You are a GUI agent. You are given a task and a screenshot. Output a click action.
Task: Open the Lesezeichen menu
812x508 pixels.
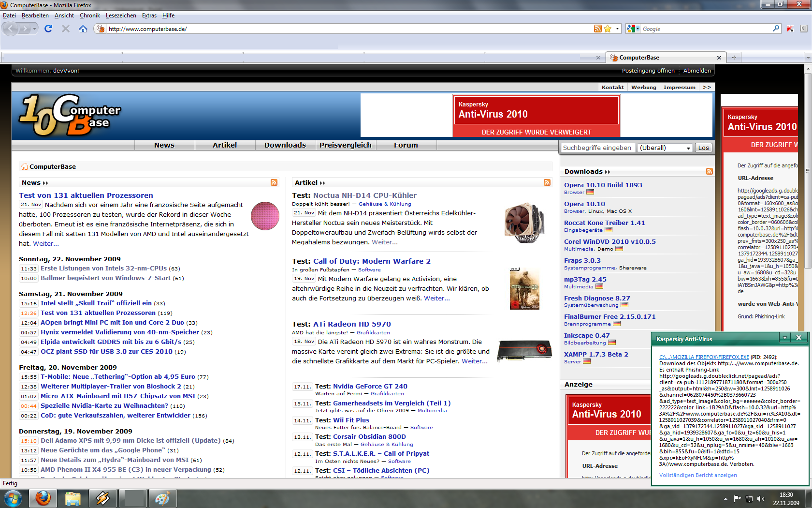tap(121, 15)
